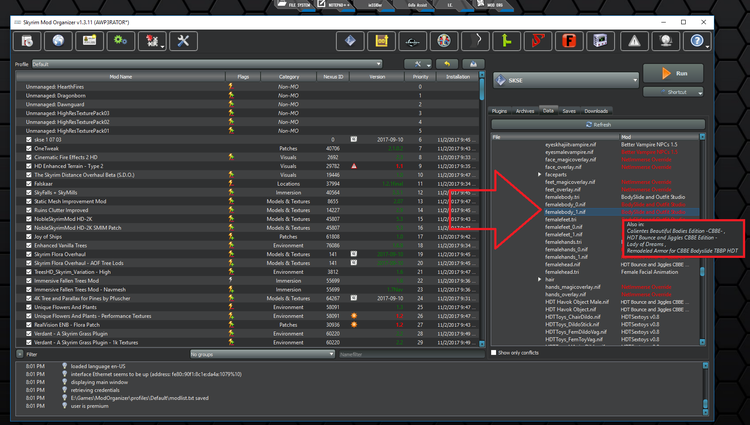The image size is (750, 425).
Task: Click orange flag on RealVision ENB Flora Patch
Action: pos(354,325)
